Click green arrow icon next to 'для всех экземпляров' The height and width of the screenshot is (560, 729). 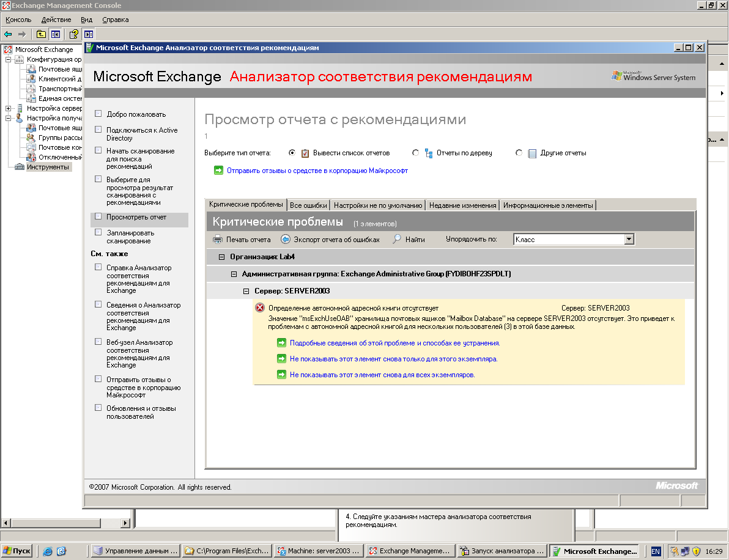tap(281, 375)
